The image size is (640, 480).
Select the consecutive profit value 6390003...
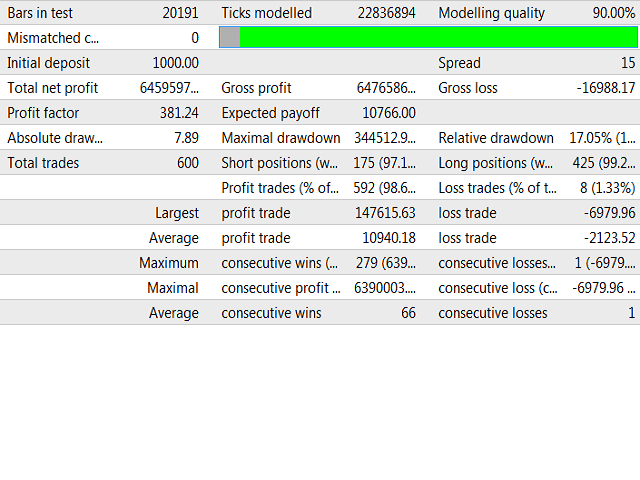pyautogui.click(x=385, y=288)
